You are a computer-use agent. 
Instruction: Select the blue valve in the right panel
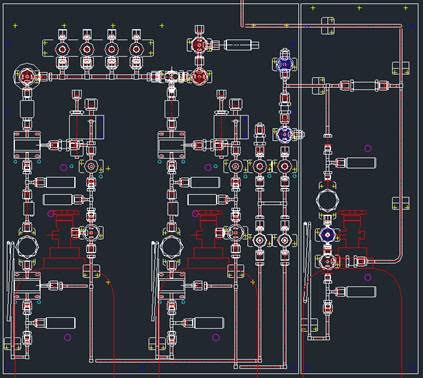click(327, 235)
